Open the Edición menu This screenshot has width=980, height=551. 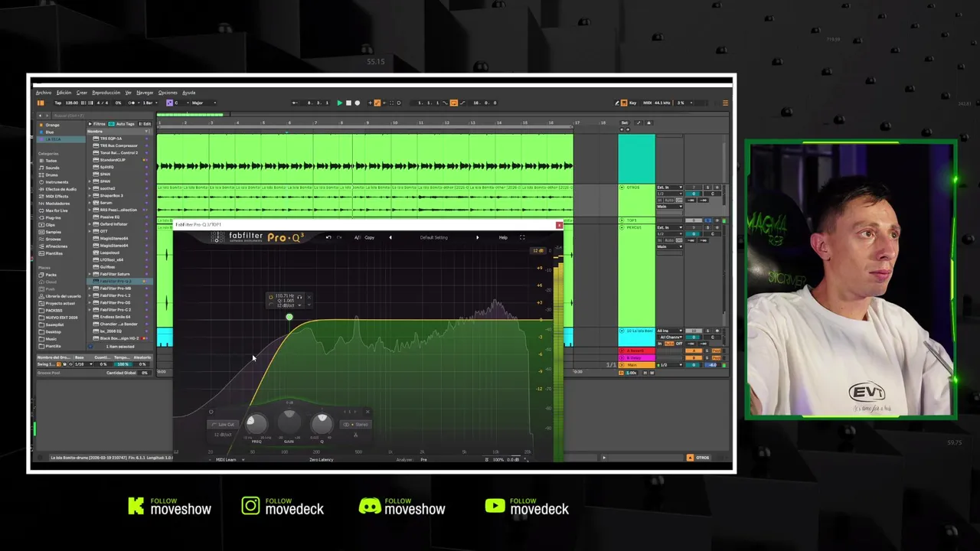click(64, 93)
